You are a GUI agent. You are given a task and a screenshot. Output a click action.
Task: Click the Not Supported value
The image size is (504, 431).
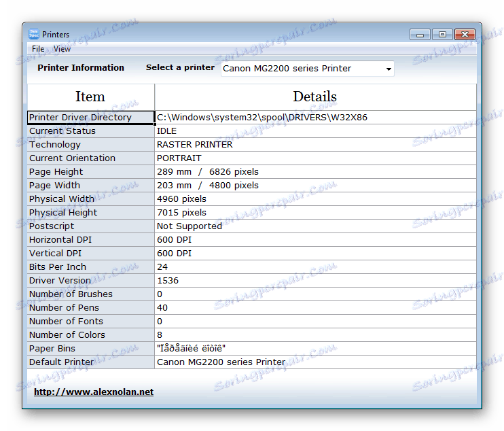[315, 226]
